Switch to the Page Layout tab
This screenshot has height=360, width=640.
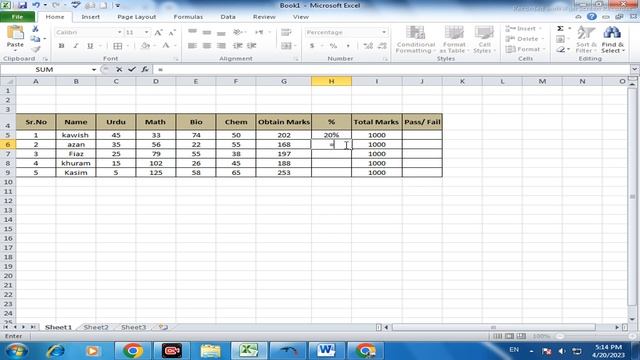(136, 17)
